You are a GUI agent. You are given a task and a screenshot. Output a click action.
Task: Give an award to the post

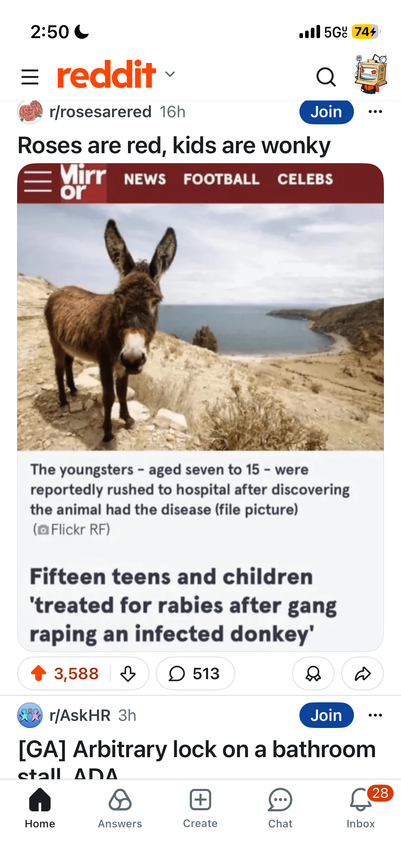[x=313, y=673]
